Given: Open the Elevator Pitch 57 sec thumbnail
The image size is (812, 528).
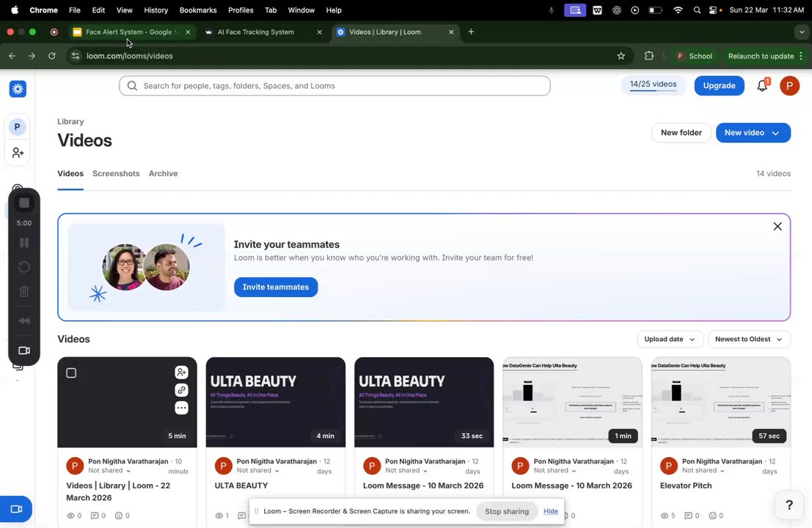Looking at the screenshot, I should pyautogui.click(x=721, y=402).
